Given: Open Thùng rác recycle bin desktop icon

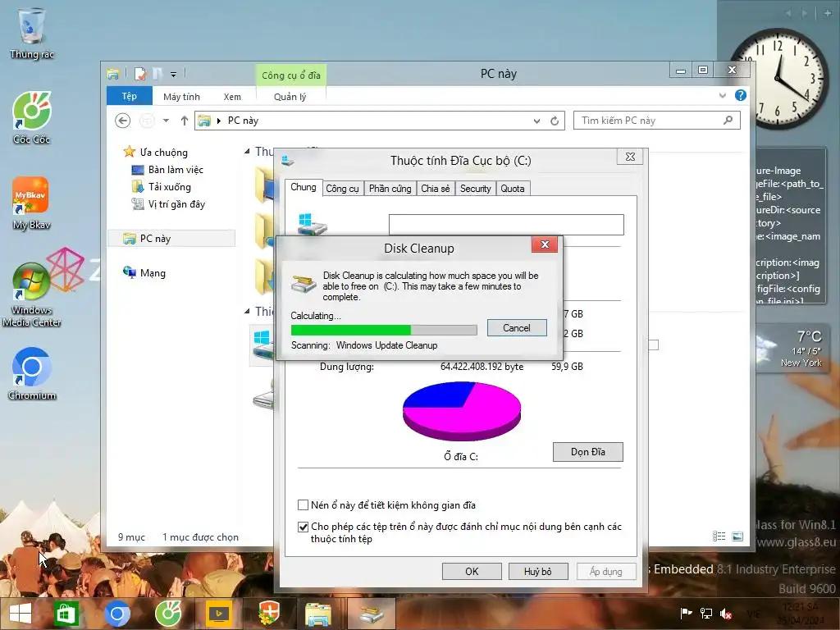Looking at the screenshot, I should click(x=31, y=33).
